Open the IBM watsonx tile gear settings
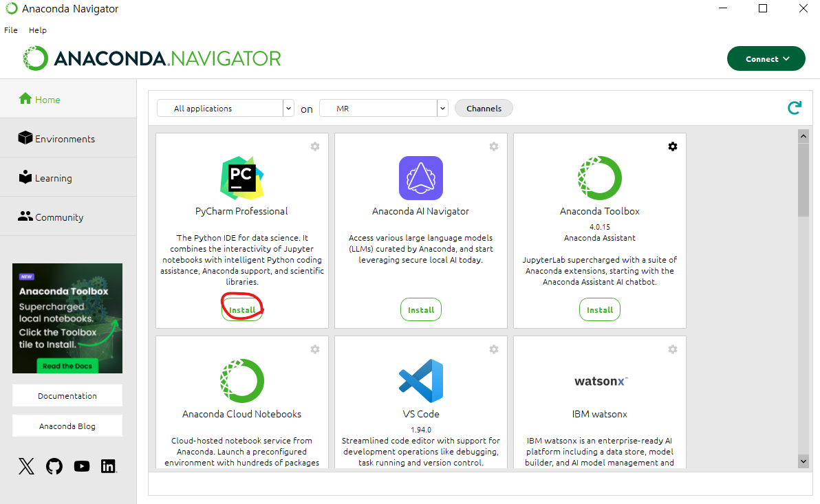Screen dimensions: 820x504 (673, 349)
